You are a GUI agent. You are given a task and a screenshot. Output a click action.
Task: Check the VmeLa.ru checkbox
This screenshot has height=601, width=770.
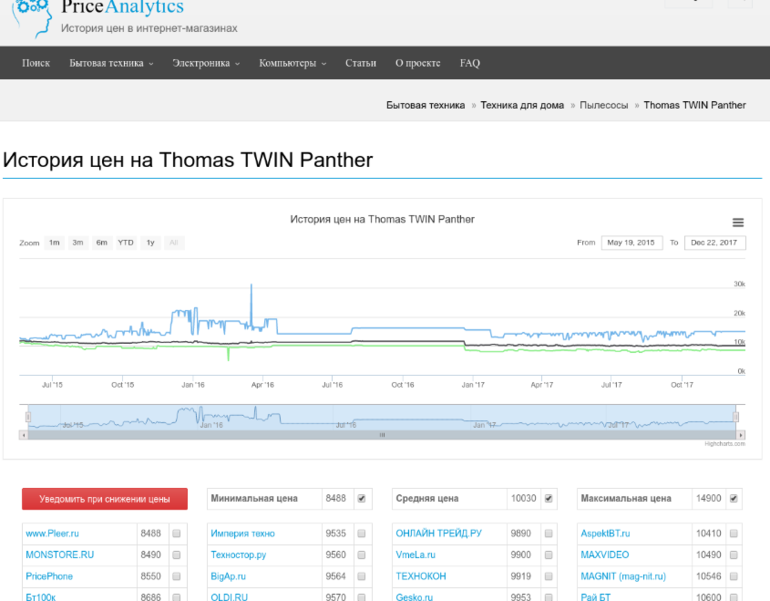(549, 555)
